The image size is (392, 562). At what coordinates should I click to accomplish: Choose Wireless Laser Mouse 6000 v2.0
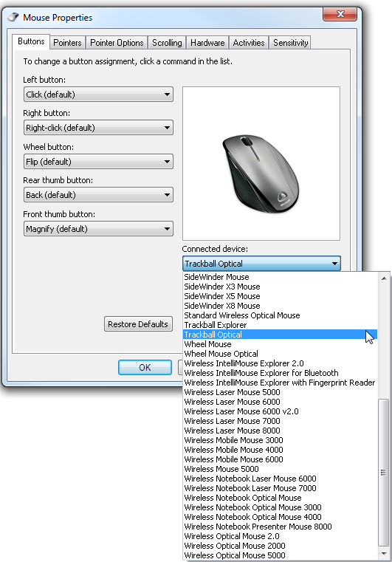[241, 411]
